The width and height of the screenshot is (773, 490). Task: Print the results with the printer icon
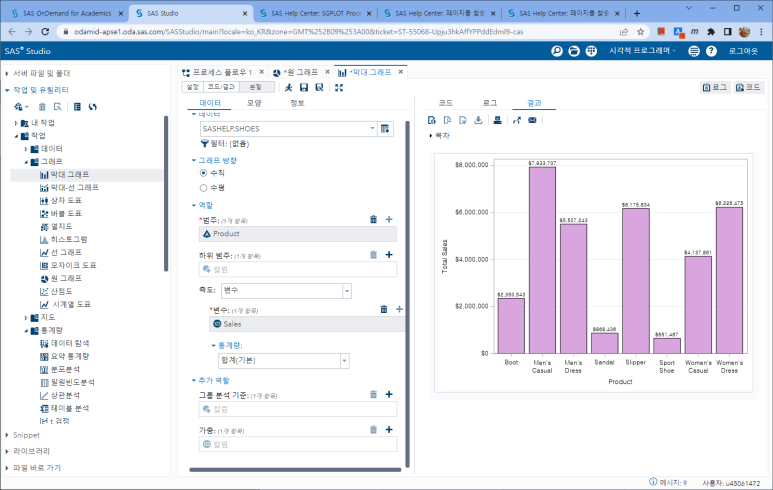click(497, 120)
